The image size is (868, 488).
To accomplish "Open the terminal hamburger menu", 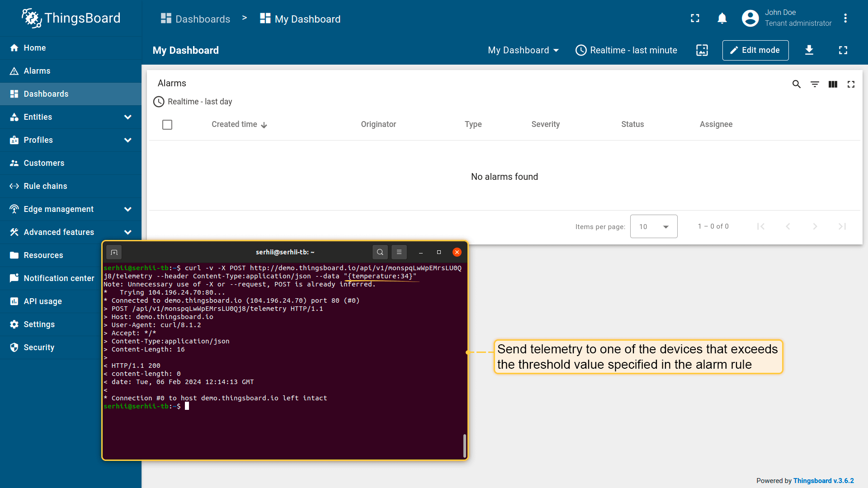I will tap(399, 252).
